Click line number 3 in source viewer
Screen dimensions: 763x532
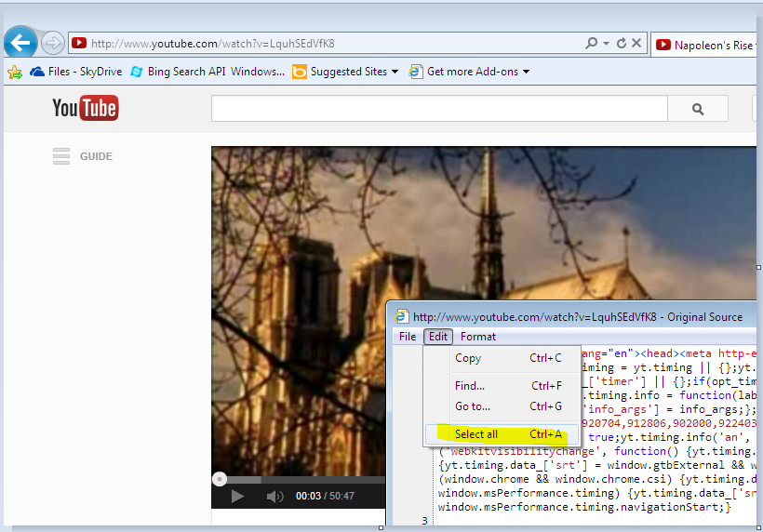[425, 521]
